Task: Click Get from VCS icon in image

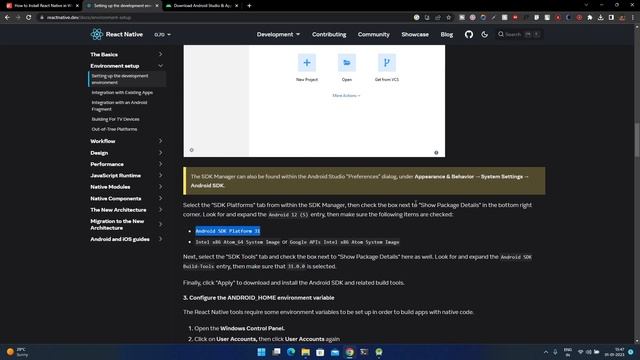Action: [387, 63]
